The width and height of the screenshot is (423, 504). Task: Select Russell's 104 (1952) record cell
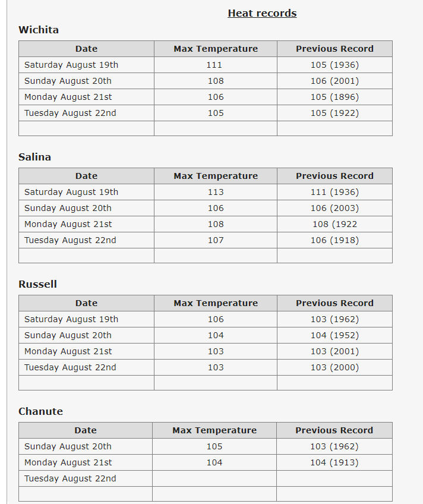(x=334, y=335)
